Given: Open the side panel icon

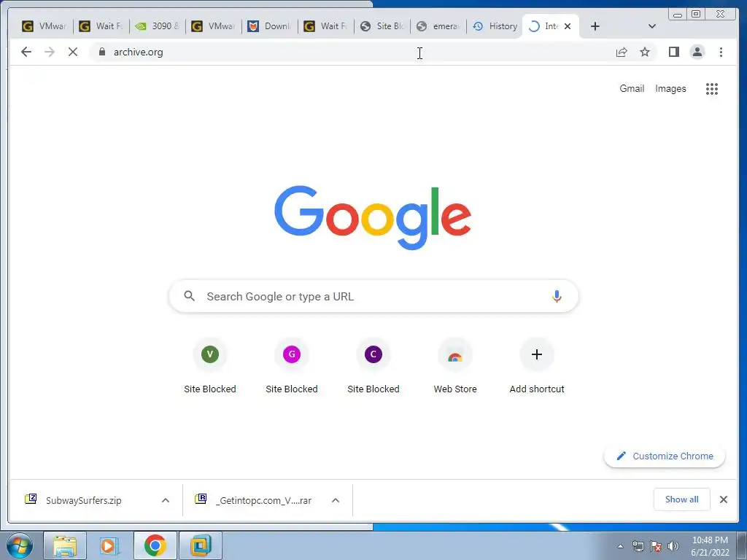Looking at the screenshot, I should pos(673,52).
